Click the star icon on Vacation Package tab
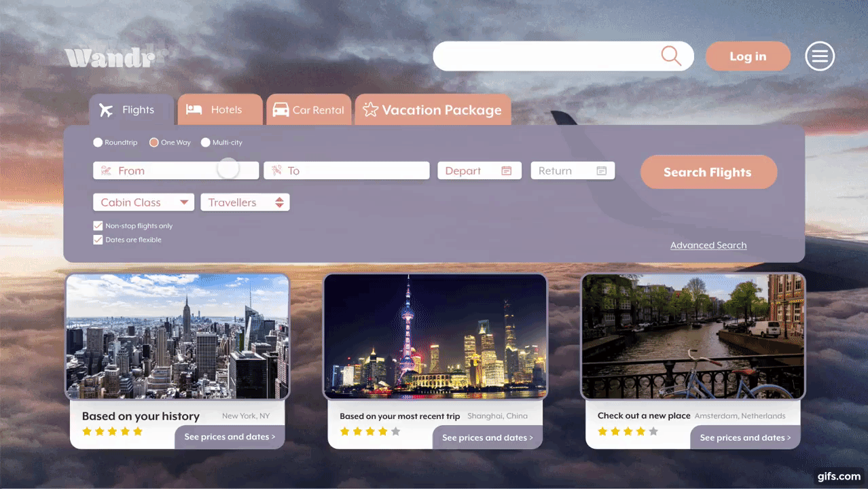 tap(370, 109)
